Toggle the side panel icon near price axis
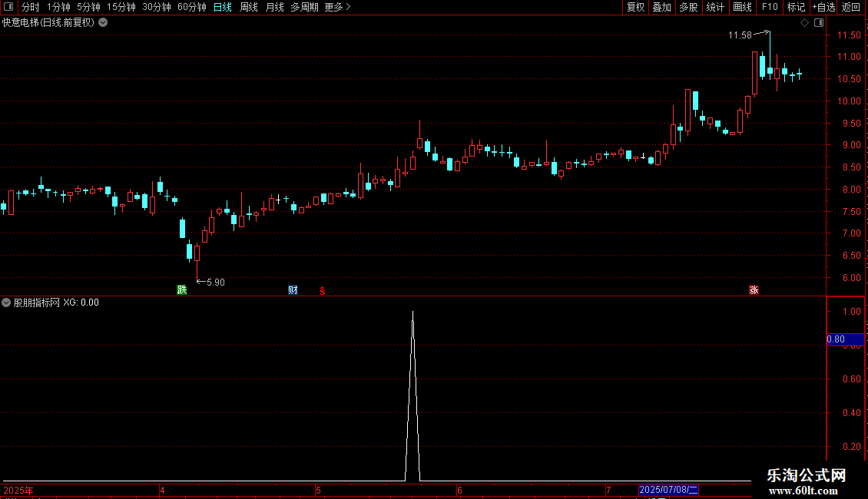 (x=819, y=23)
